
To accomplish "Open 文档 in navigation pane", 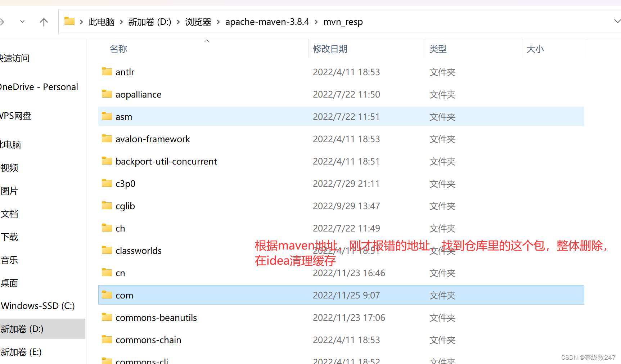I will 9,214.
